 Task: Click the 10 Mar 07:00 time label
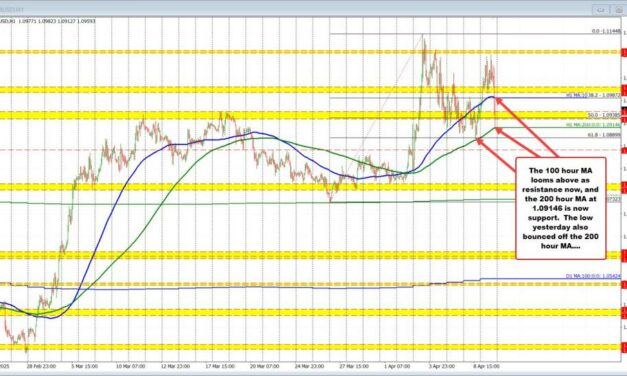coord(131,366)
